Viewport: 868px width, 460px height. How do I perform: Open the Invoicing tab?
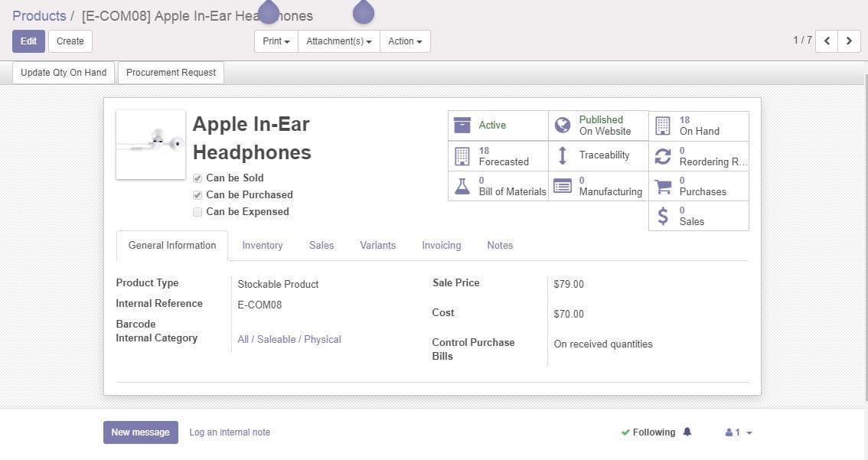click(x=442, y=246)
